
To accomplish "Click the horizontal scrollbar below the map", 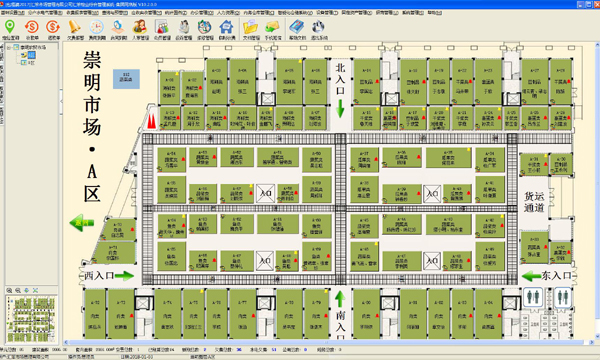I will click(328, 342).
